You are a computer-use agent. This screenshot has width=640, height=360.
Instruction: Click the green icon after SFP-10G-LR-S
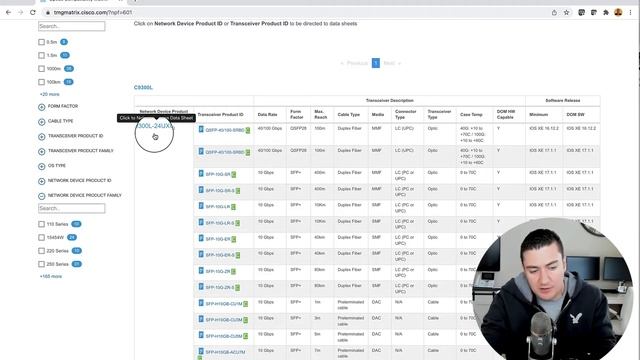(x=238, y=223)
